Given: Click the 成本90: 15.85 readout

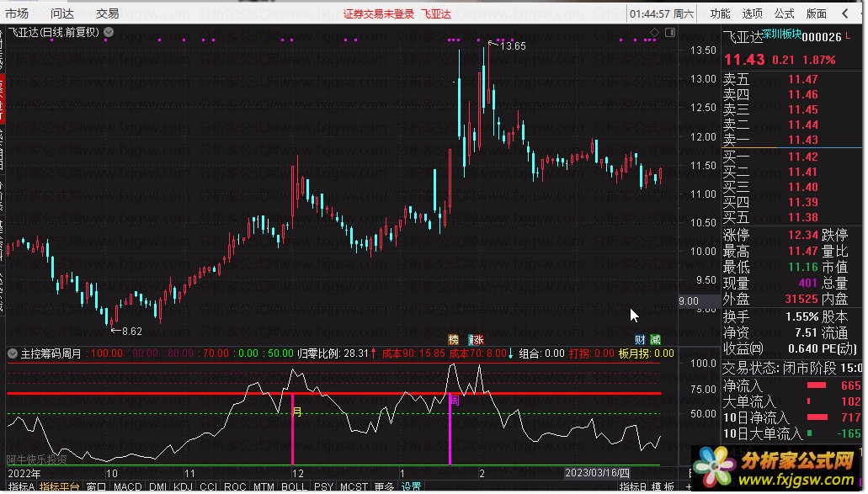Looking at the screenshot, I should pos(413,353).
